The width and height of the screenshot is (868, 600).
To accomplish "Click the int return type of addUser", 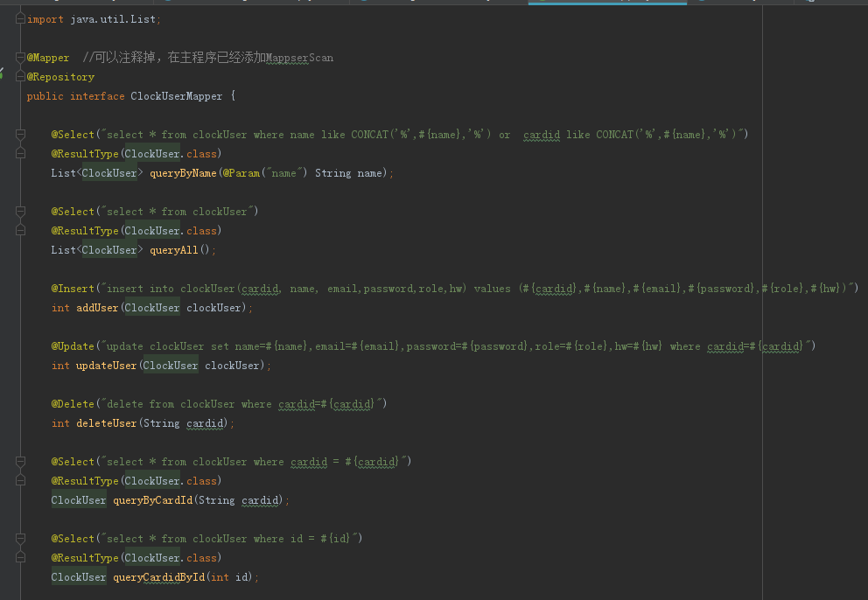I will coord(60,308).
